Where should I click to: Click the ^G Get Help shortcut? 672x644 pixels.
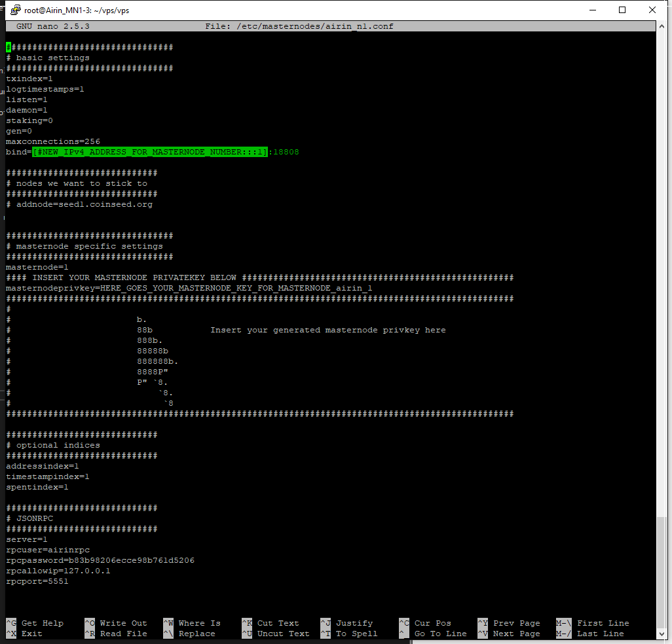tap(35, 624)
